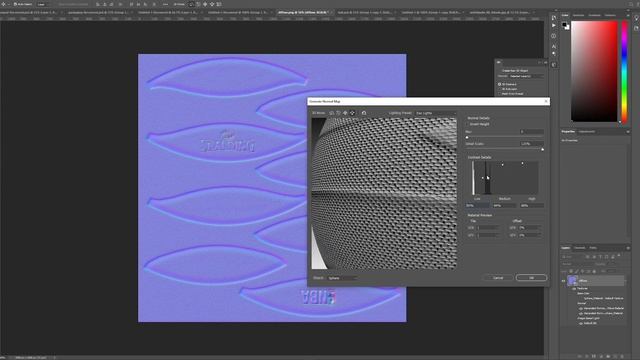The image size is (640, 360).
Task: Select the roll 3D camera icon in dialog
Action: [x=338, y=113]
